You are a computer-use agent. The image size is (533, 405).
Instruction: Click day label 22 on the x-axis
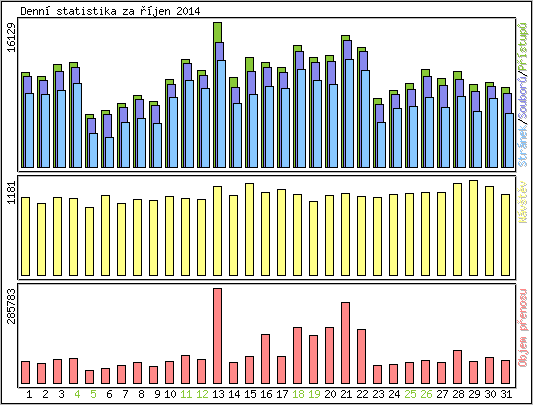[362, 394]
